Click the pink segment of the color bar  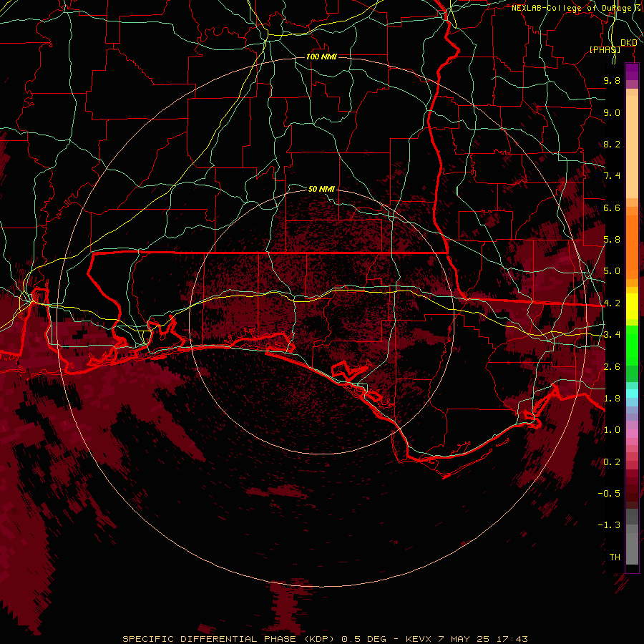[632, 434]
